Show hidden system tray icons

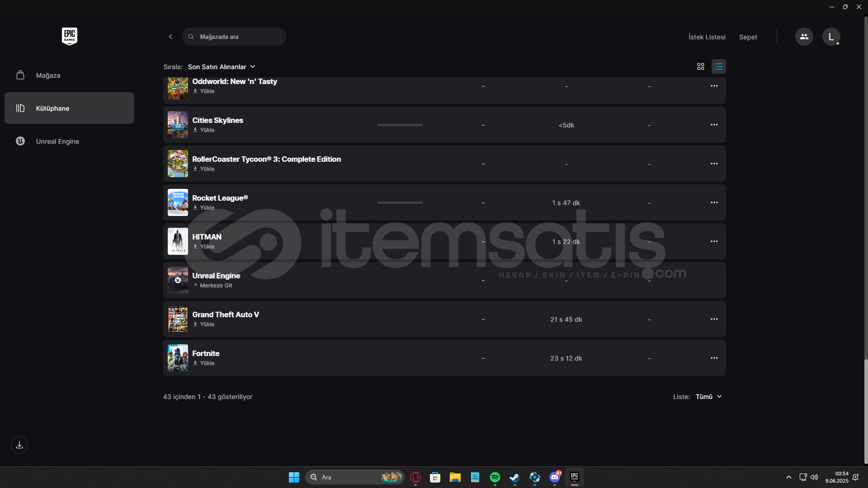tap(789, 477)
